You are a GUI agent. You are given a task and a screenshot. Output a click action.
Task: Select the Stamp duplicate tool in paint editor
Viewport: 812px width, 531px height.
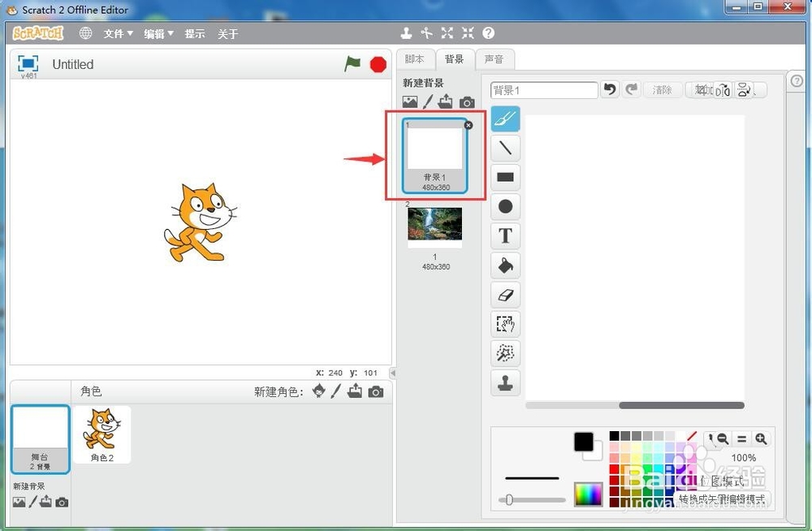505,383
